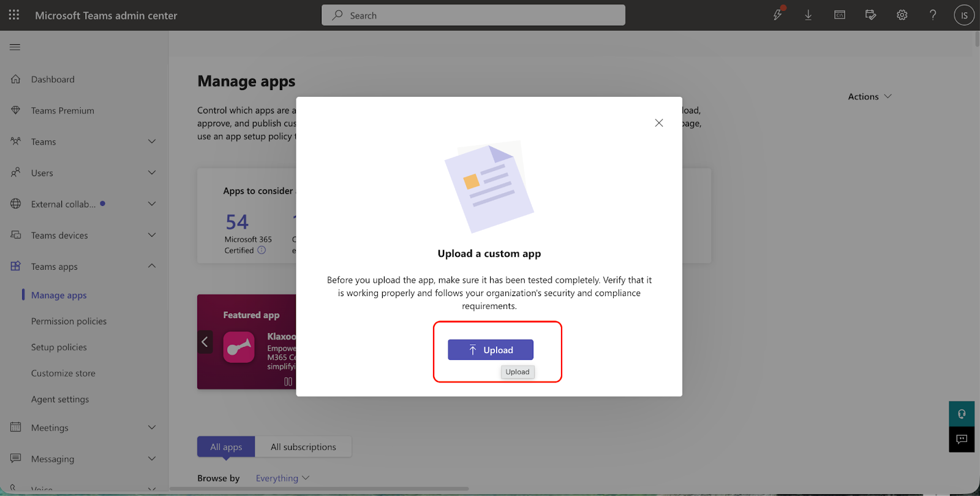Click the External collaboration globe icon
Viewport: 980px width, 496px height.
coord(16,204)
